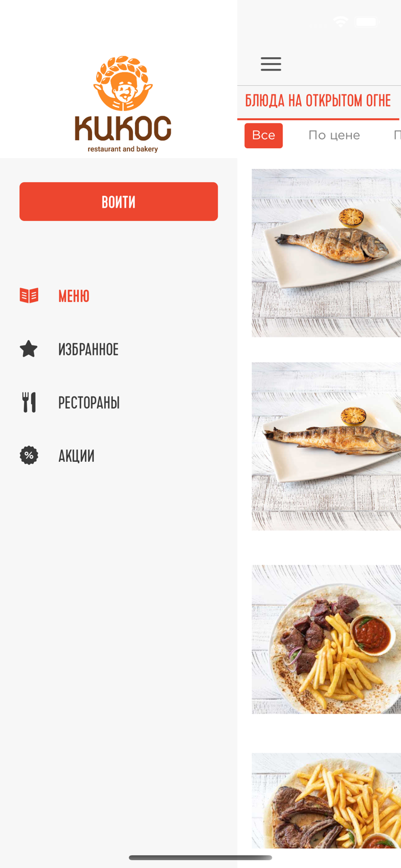Tap the percent badge promotions icon
The image size is (401, 868).
[x=29, y=455]
